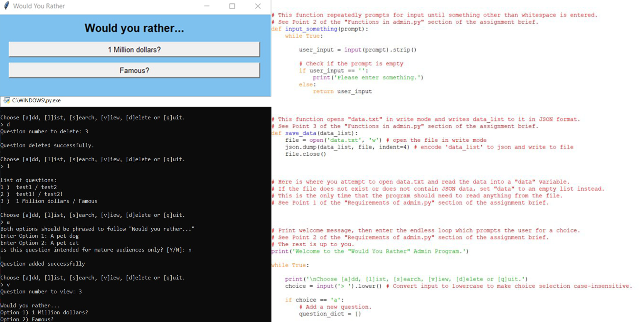Click "Question added successfully" console line
This screenshot has width=644, height=322.
click(43, 264)
